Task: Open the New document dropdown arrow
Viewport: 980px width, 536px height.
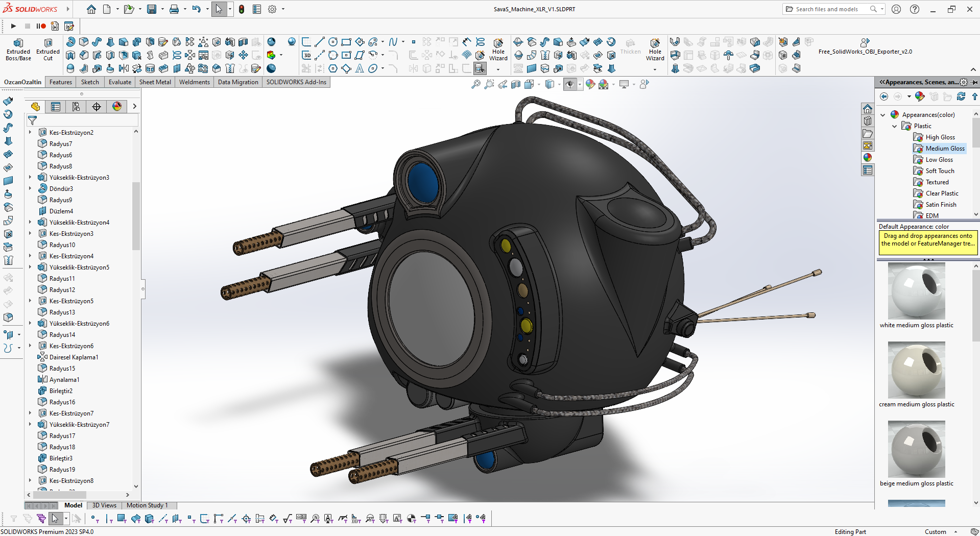Action: click(117, 9)
